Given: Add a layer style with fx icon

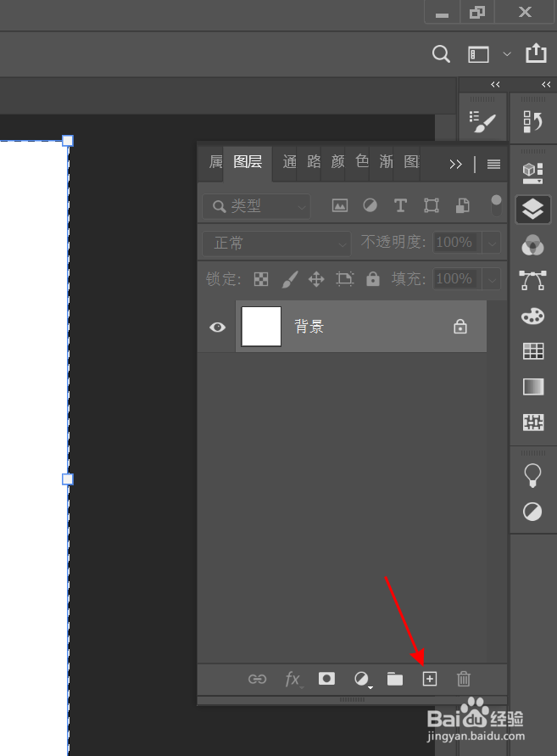Looking at the screenshot, I should [x=293, y=680].
